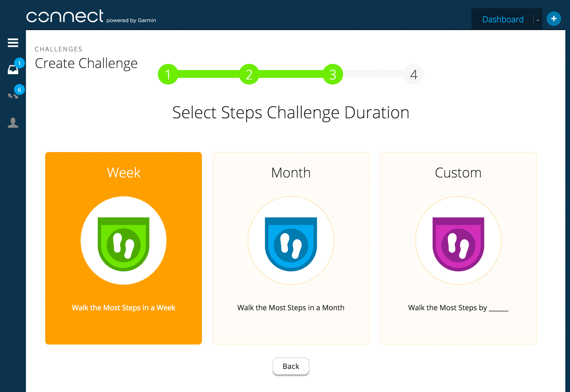The height and width of the screenshot is (392, 570).
Task: Click the sync arrows icon with badge 6
Action: pos(13,96)
